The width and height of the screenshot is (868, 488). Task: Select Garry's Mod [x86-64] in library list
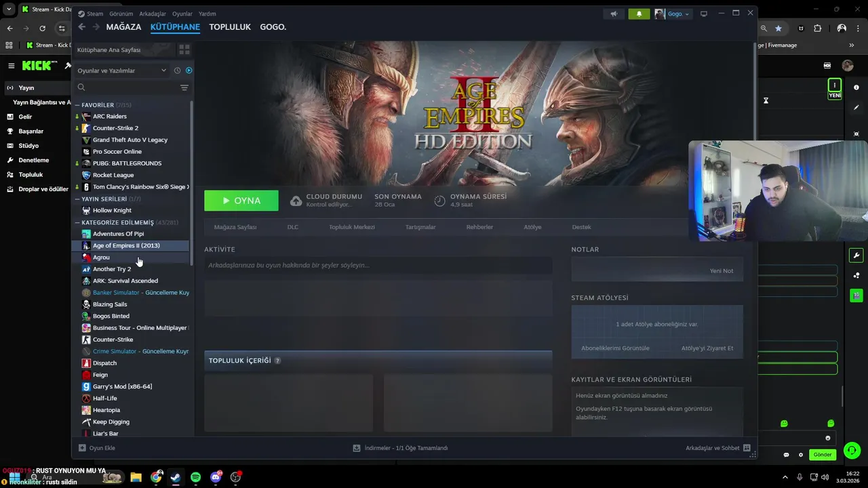click(x=122, y=386)
